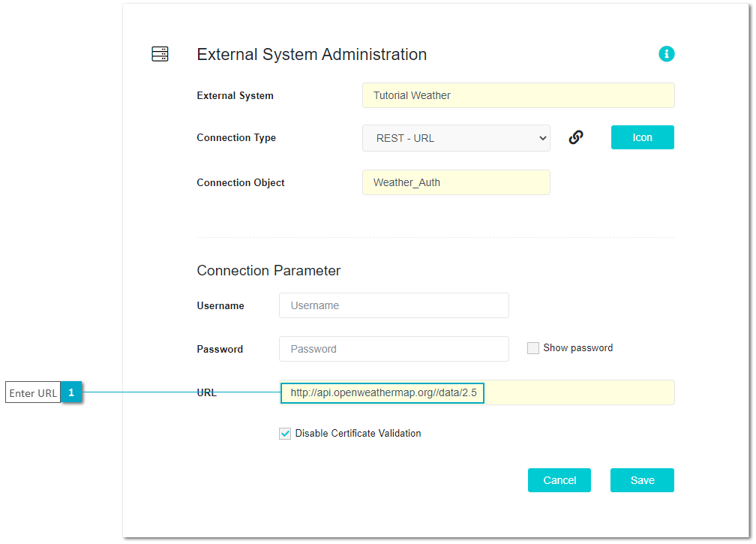Click the chain link icon beside Connection Type
Screen dimensions: 756x544
click(x=576, y=137)
